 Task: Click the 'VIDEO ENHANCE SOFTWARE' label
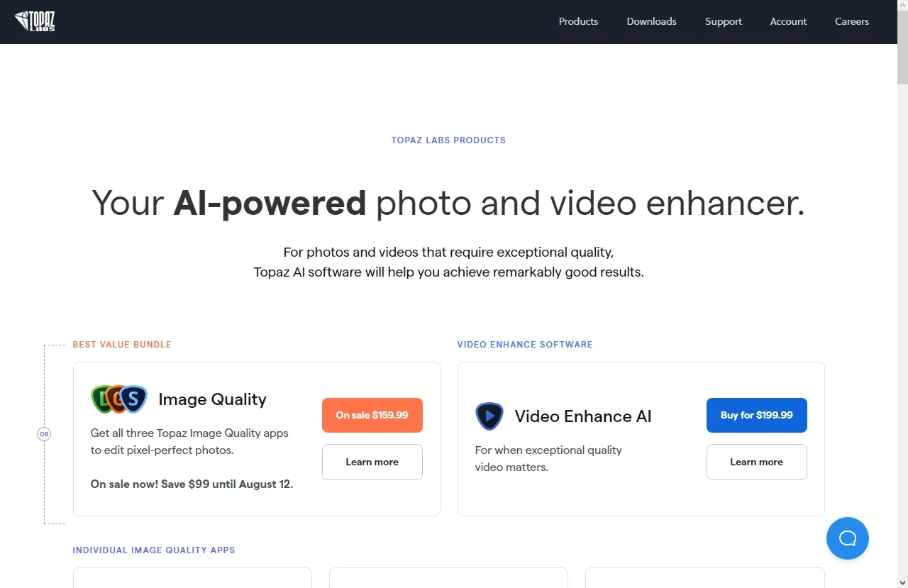click(x=524, y=345)
